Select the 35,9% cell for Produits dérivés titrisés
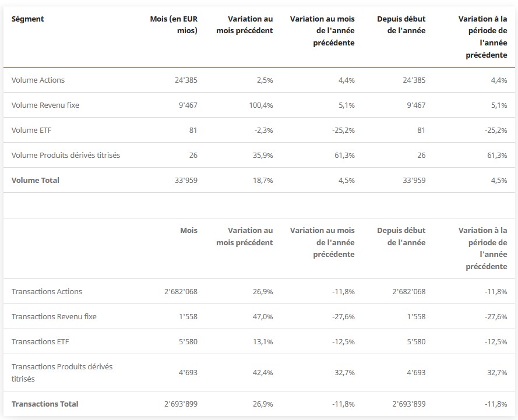 262,155
